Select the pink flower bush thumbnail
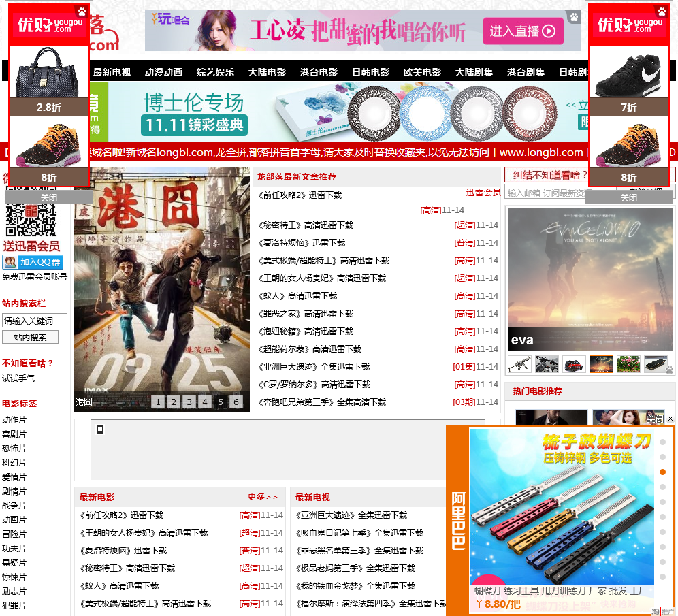 pyautogui.click(x=628, y=364)
